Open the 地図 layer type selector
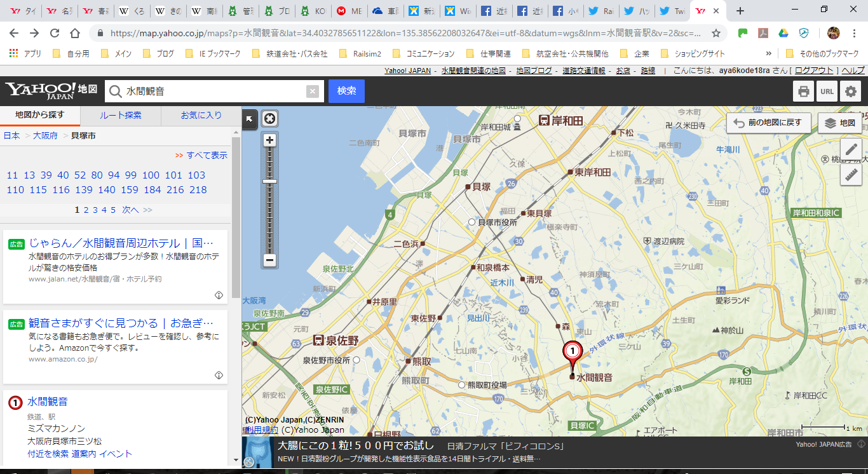This screenshot has height=474, width=868. coord(839,123)
